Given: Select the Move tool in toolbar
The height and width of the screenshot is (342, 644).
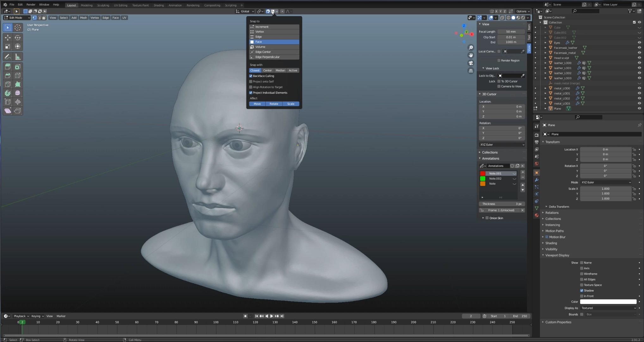Looking at the screenshot, I should pos(8,38).
